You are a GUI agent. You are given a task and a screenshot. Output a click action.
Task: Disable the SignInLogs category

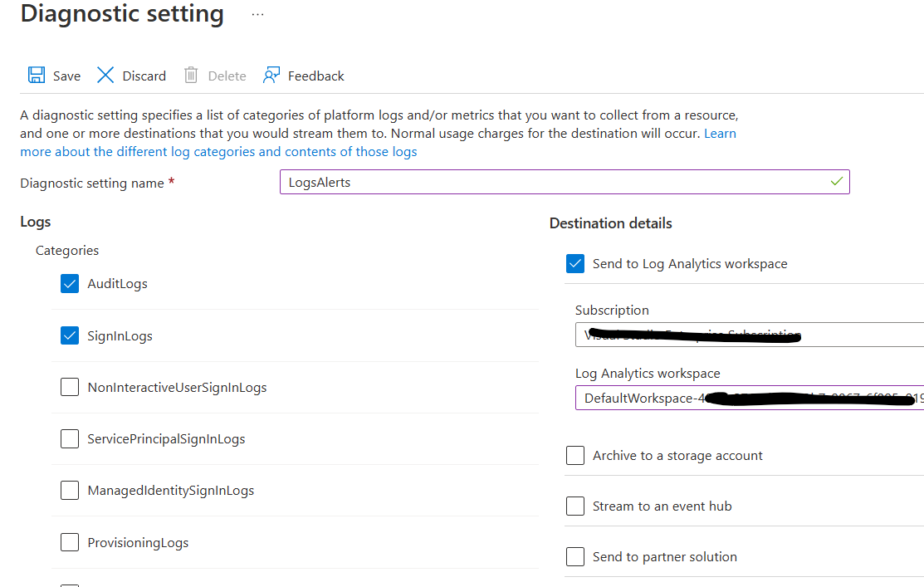click(70, 335)
